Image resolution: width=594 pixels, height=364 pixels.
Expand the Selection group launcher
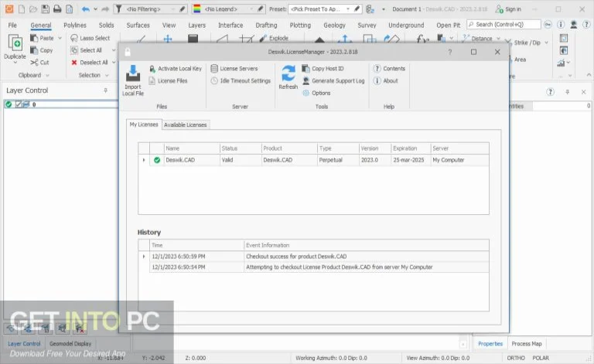tap(107, 75)
